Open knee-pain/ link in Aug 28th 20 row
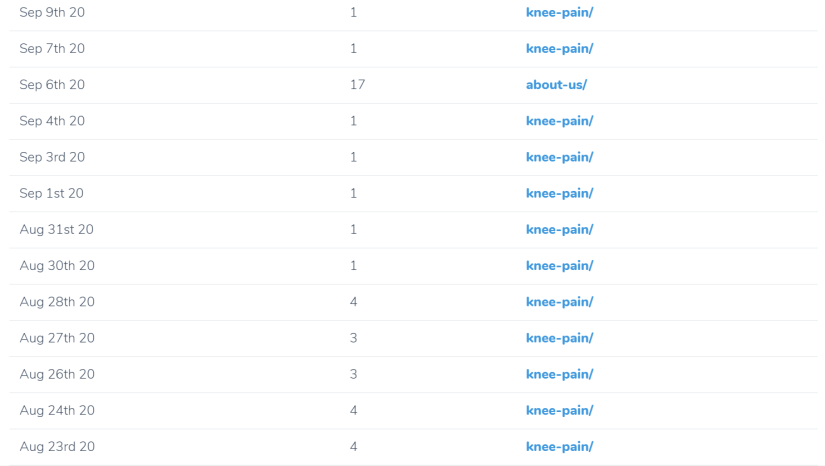Screen dimensions: 825x466 559,302
